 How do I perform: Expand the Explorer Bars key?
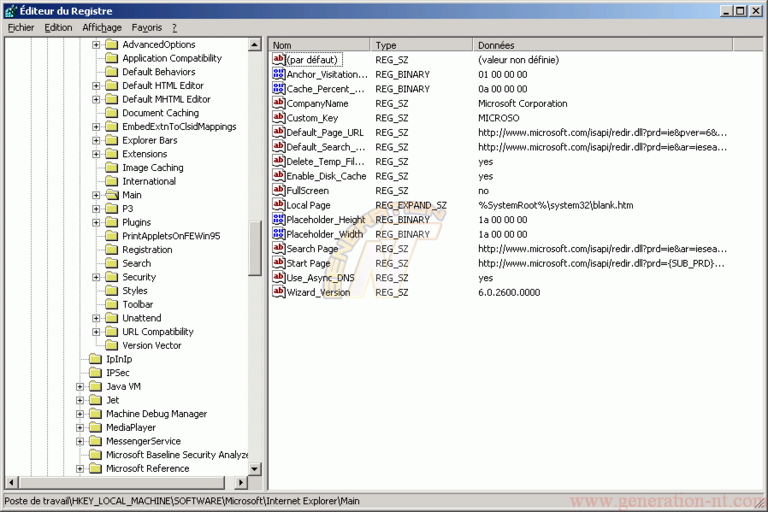point(96,141)
